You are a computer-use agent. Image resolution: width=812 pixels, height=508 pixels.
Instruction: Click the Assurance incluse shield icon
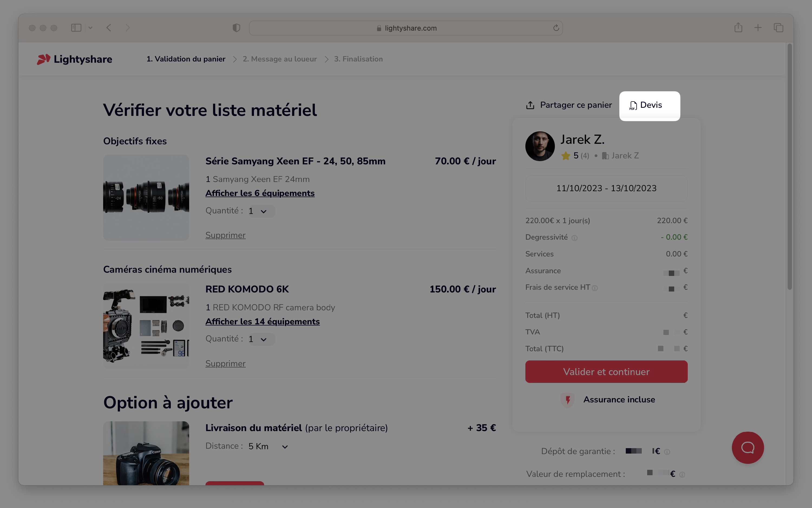pos(568,400)
